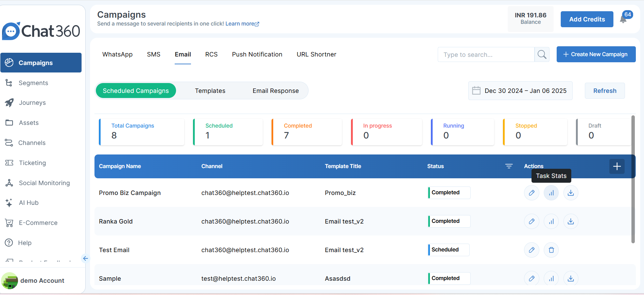Open the Status column filter icon
644x295 pixels.
point(509,166)
